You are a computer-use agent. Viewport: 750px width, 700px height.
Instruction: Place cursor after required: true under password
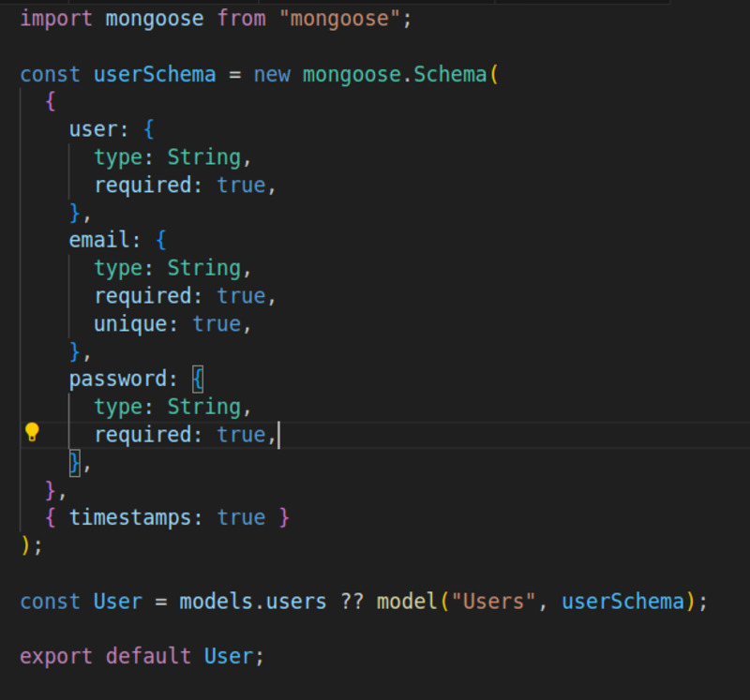(x=277, y=435)
